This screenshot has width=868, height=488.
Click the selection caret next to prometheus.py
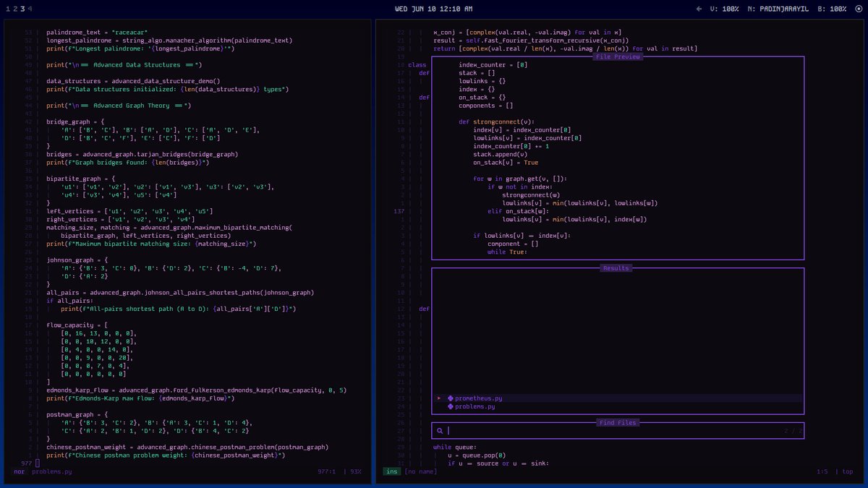point(438,398)
